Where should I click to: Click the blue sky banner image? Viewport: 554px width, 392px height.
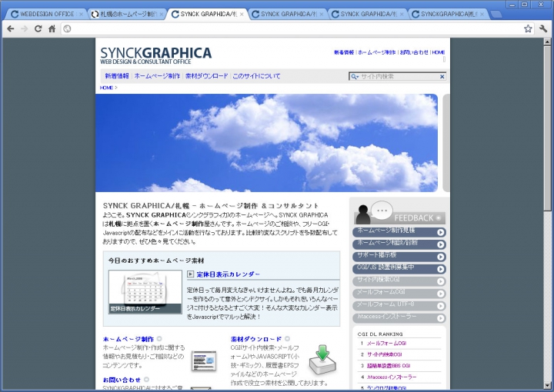(x=267, y=142)
